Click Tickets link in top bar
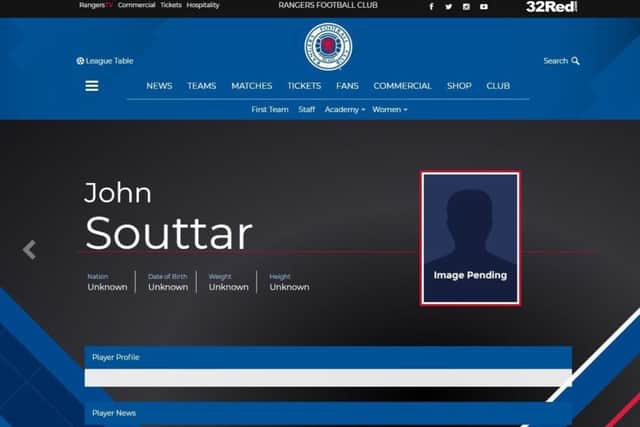The height and width of the screenshot is (427, 640). point(171,5)
